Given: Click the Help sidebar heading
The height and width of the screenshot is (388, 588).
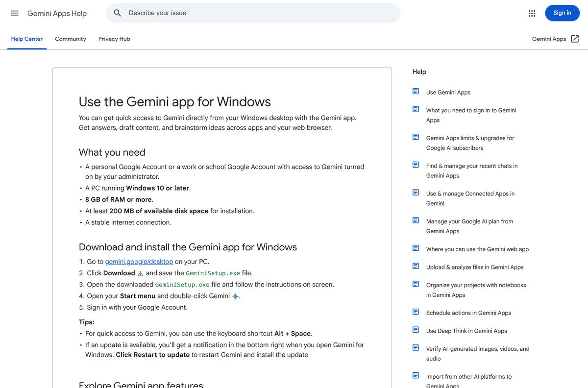Looking at the screenshot, I should point(419,72).
